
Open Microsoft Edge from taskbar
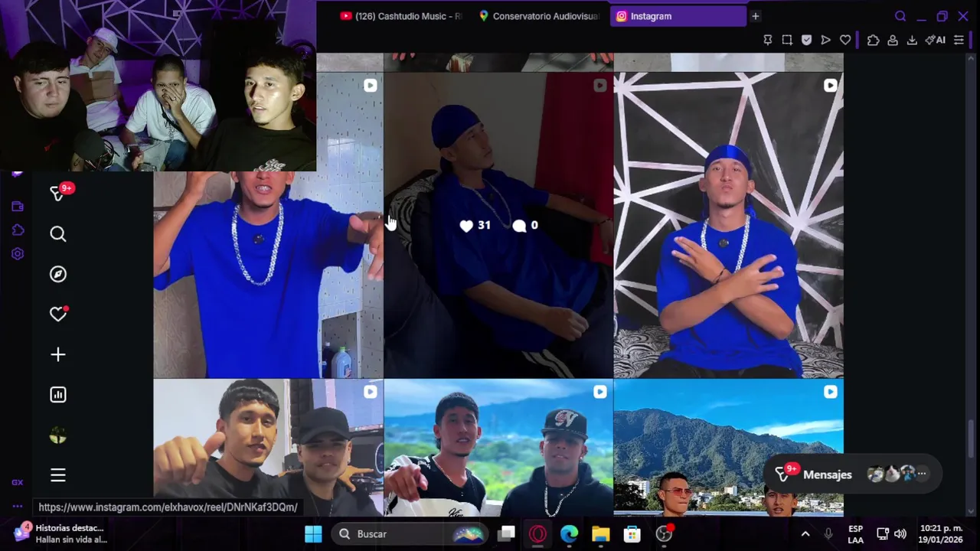click(x=569, y=534)
